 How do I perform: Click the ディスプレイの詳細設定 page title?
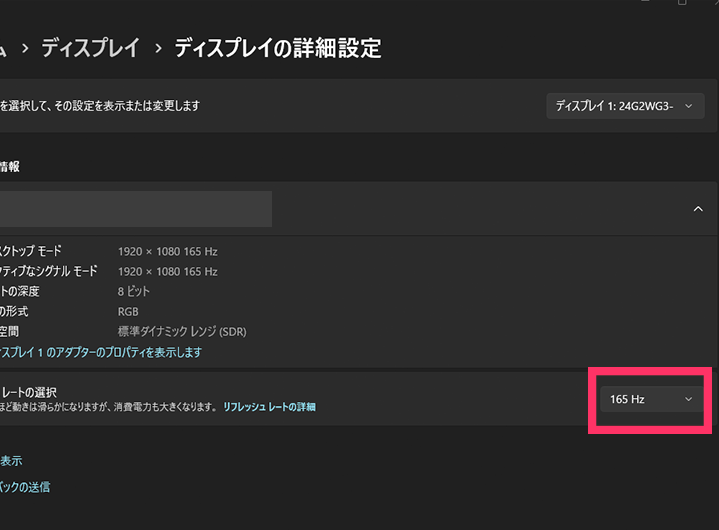[277, 48]
